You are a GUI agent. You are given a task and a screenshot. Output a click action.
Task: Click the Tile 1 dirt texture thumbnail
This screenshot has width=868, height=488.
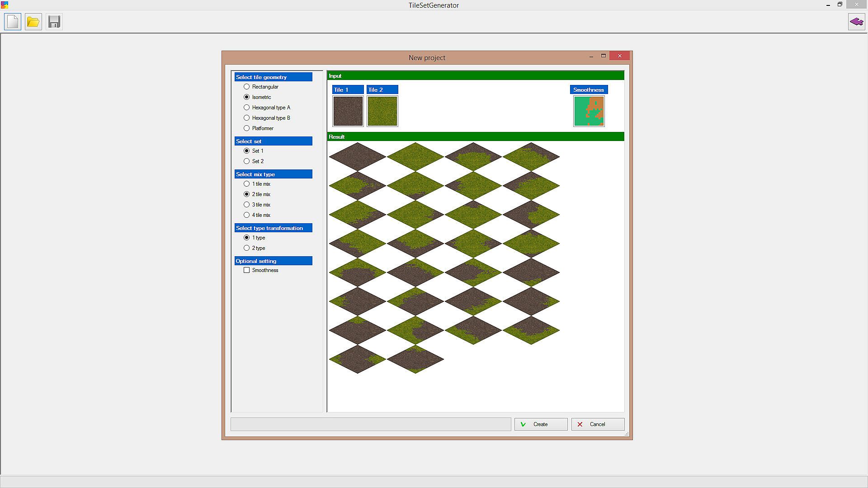(348, 111)
